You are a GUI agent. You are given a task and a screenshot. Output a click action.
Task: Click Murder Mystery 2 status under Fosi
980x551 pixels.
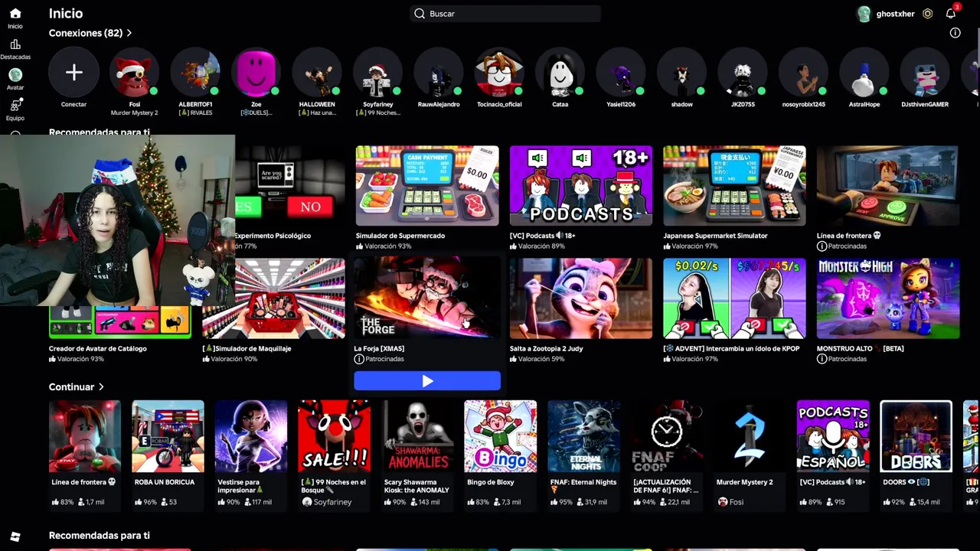(135, 112)
